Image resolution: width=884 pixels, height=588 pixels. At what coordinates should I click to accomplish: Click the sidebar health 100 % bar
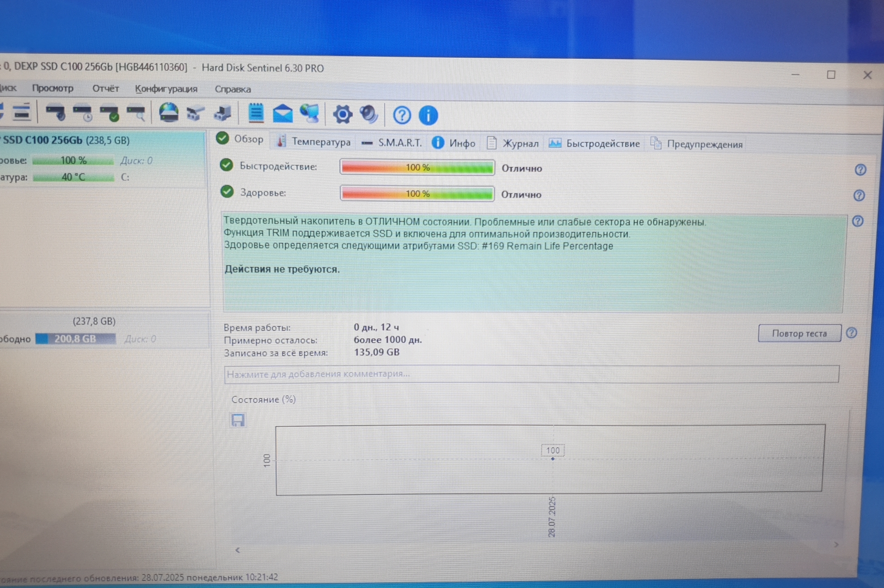pyautogui.click(x=73, y=161)
